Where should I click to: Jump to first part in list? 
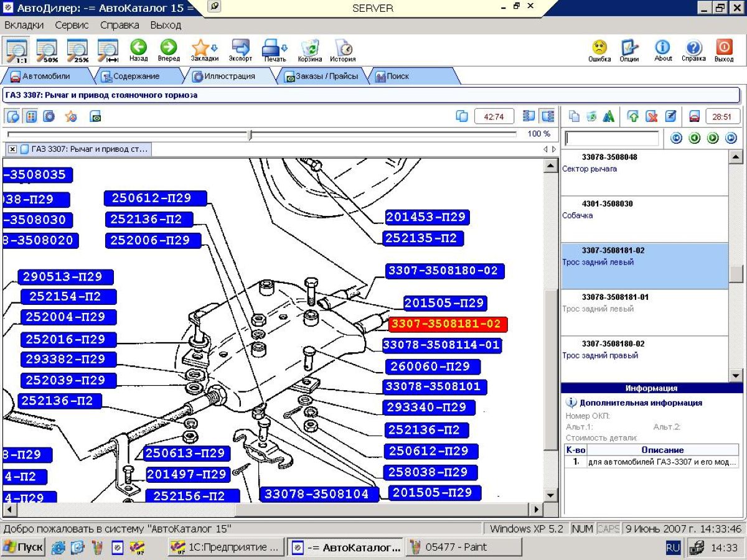(676, 138)
